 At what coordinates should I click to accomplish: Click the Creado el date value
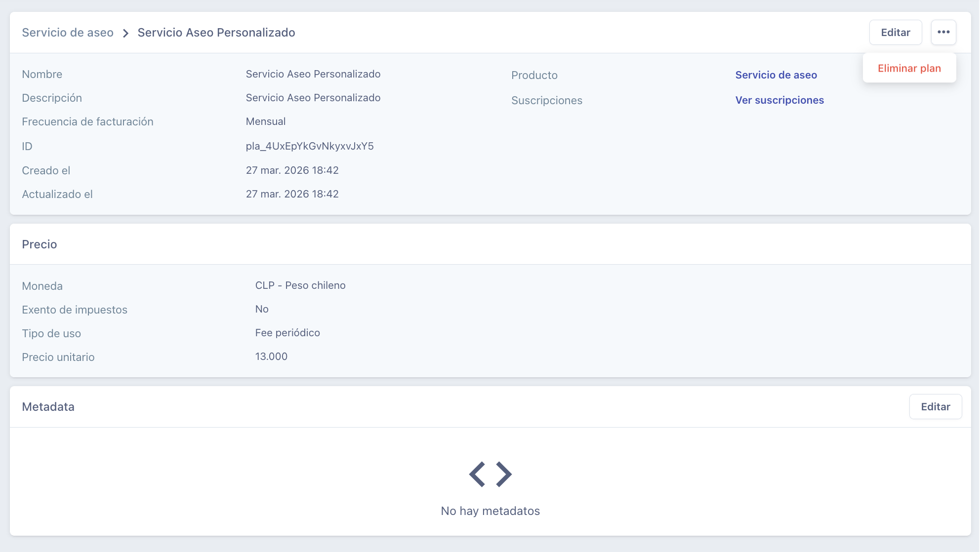[292, 170]
